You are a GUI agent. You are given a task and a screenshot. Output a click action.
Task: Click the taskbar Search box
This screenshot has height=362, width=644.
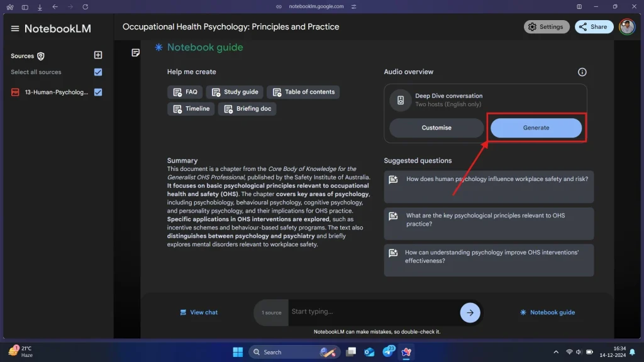[x=294, y=352]
